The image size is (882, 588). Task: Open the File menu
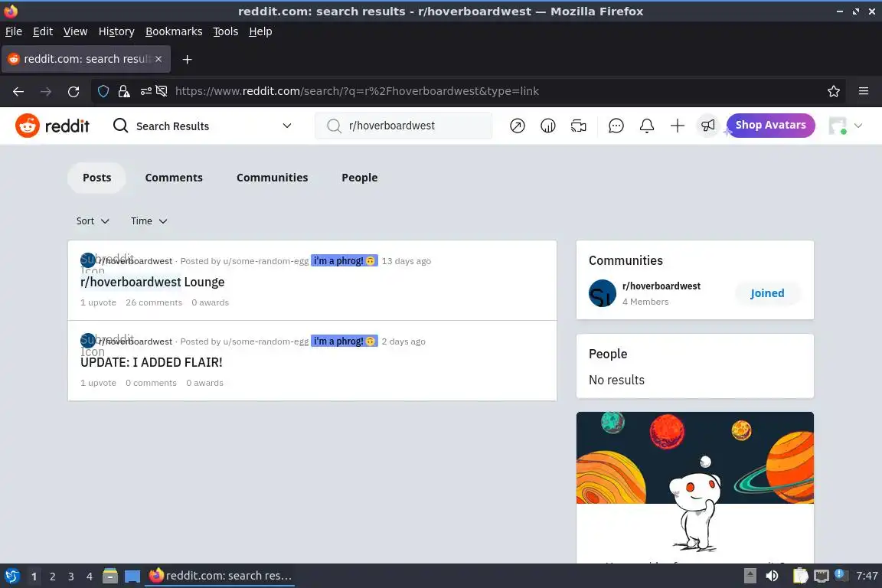point(14,31)
